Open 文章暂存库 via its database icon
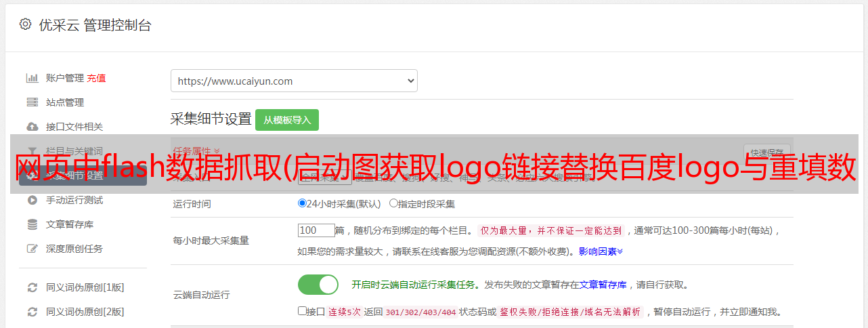Image resolution: width=868 pixels, height=328 pixels. (32, 224)
